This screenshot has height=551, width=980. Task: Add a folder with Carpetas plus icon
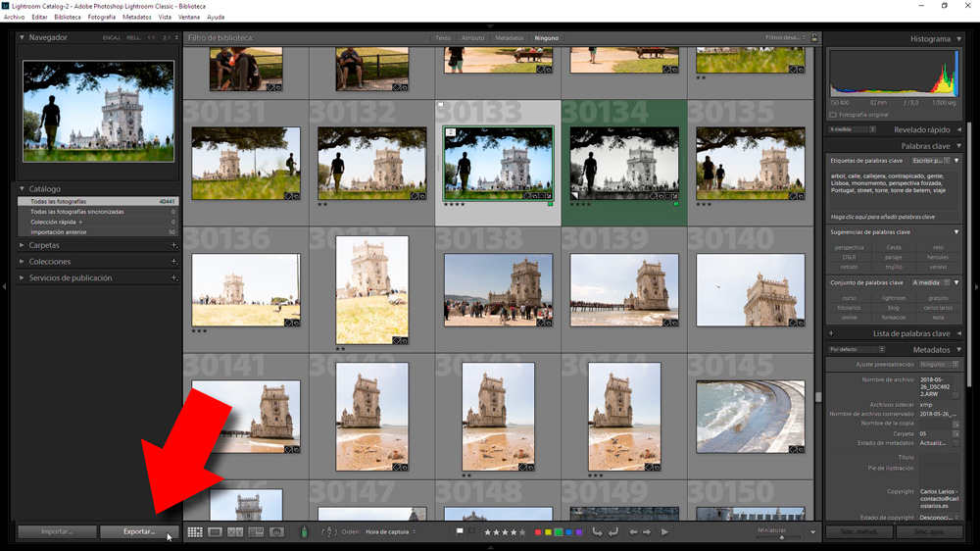pyautogui.click(x=173, y=245)
